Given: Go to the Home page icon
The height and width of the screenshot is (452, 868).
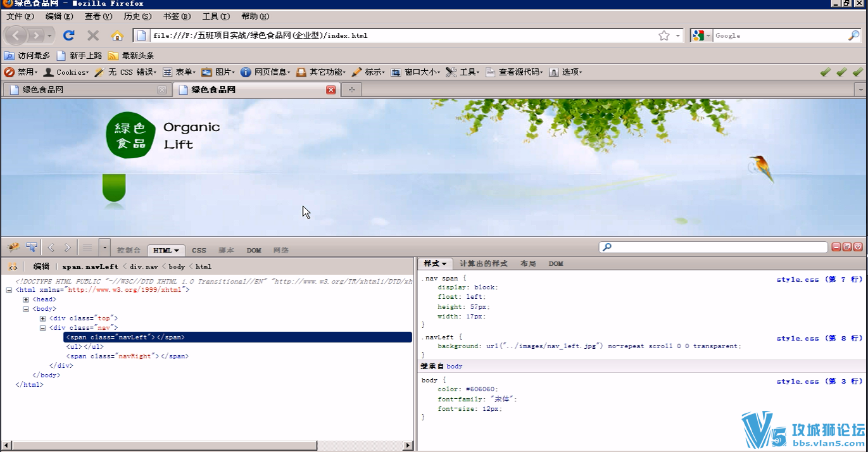Looking at the screenshot, I should pyautogui.click(x=117, y=35).
